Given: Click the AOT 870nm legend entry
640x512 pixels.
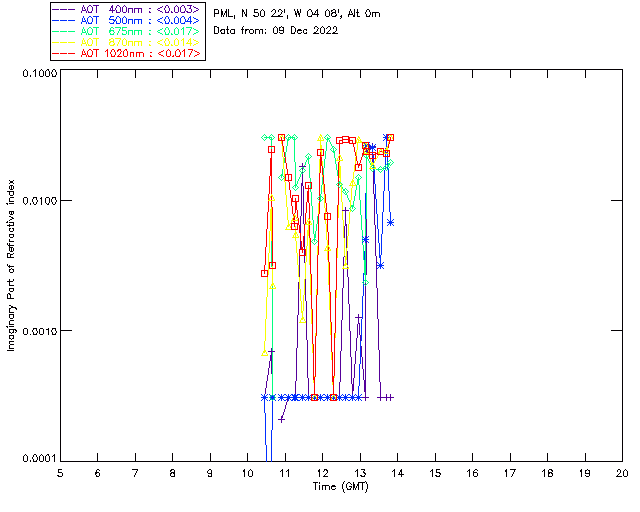Looking at the screenshot, I should tap(126, 42).
